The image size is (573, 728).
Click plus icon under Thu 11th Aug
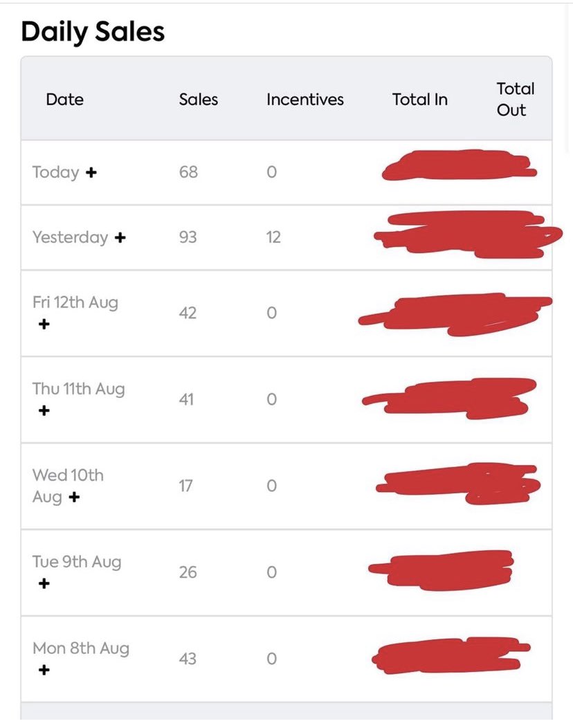pyautogui.click(x=44, y=410)
